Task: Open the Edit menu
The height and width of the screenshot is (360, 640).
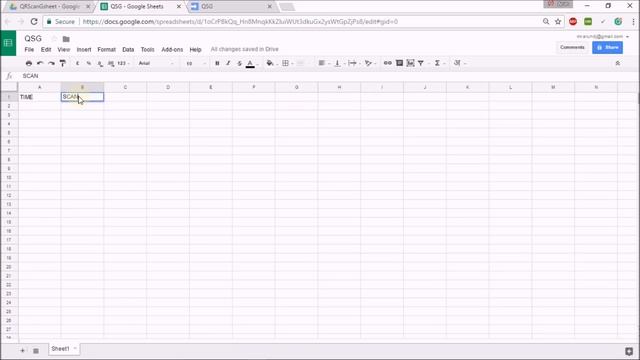Action: pyautogui.click(x=46, y=49)
